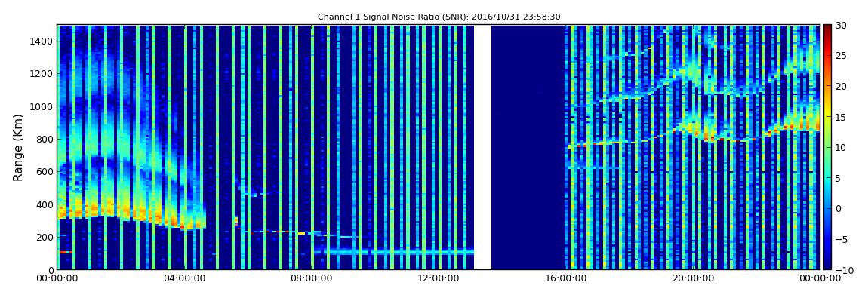Click the 400 range tick label

pyautogui.click(x=45, y=204)
